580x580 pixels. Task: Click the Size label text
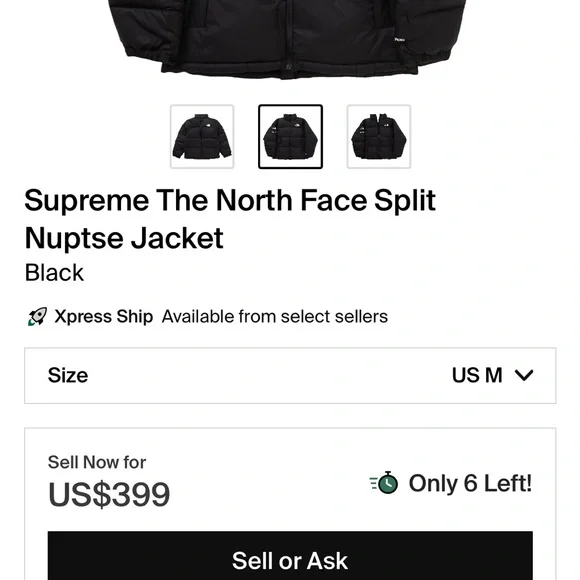coord(68,375)
